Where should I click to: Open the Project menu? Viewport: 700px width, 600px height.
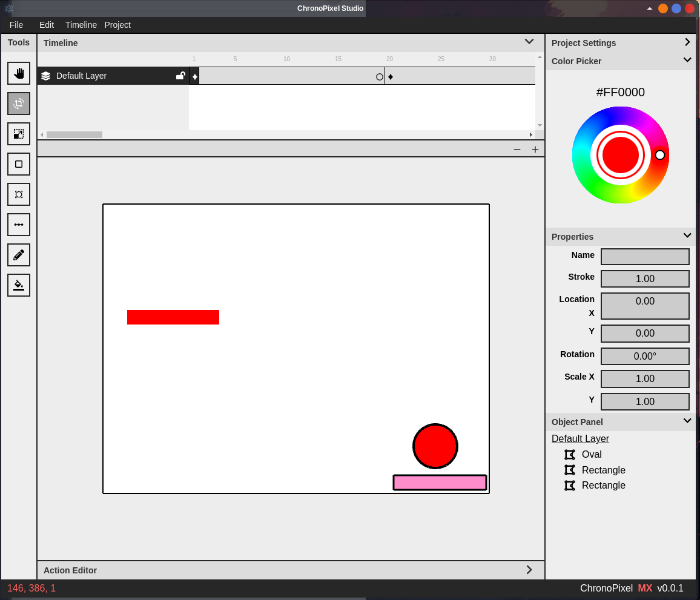pos(117,25)
